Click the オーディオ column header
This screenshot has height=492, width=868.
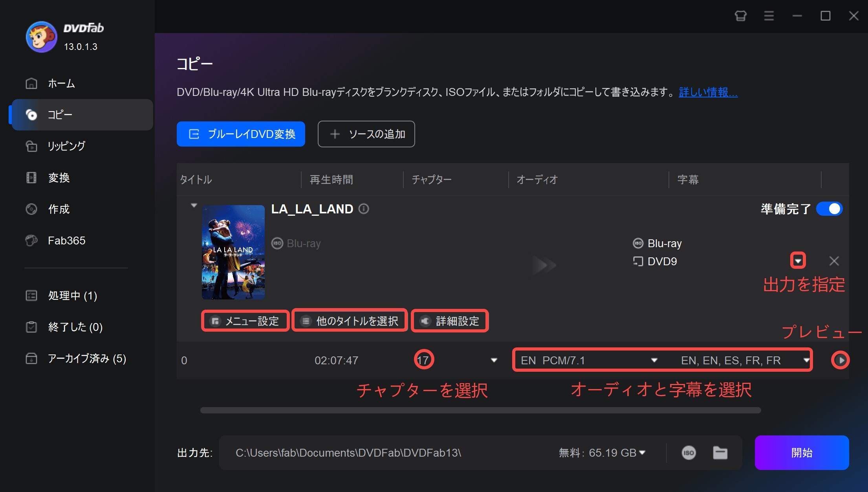(x=537, y=180)
